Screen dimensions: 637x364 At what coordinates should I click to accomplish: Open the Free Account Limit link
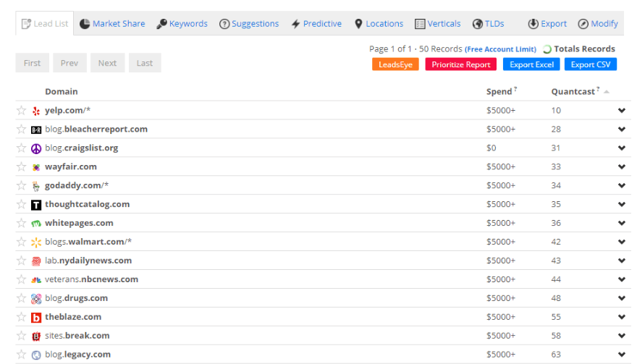tap(500, 49)
